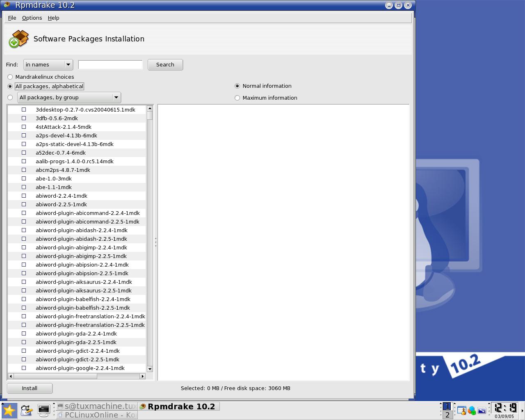Image resolution: width=525 pixels, height=420 pixels.
Task: Click the package list scroll-up arrow
Action: point(150,108)
